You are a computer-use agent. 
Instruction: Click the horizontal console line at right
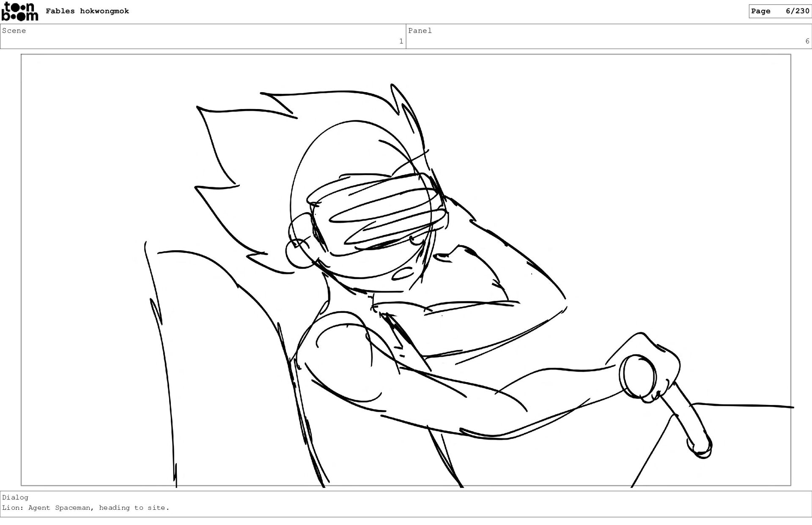click(x=744, y=406)
